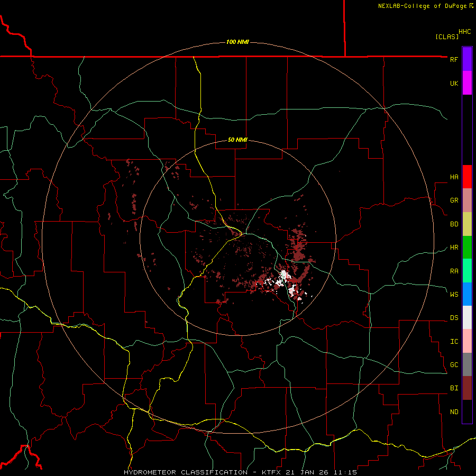Click the HA legend label
The height and width of the screenshot is (476, 476).
pyautogui.click(x=454, y=177)
